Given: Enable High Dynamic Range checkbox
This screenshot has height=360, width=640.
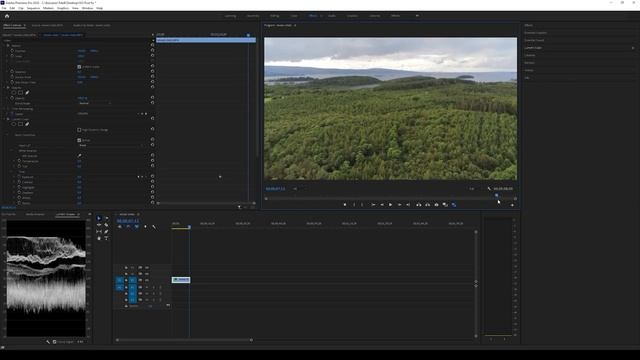Looking at the screenshot, I should (x=79, y=130).
